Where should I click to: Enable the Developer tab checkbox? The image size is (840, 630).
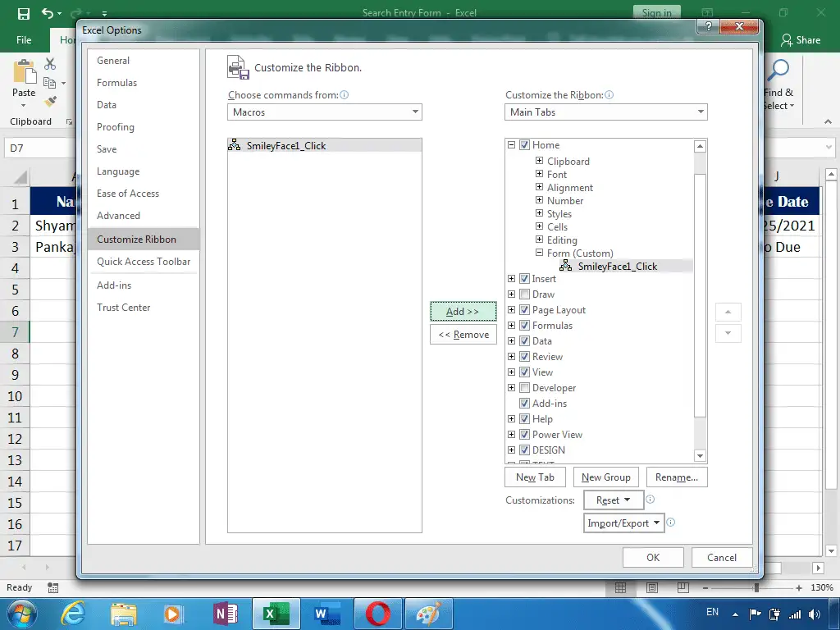click(x=524, y=387)
